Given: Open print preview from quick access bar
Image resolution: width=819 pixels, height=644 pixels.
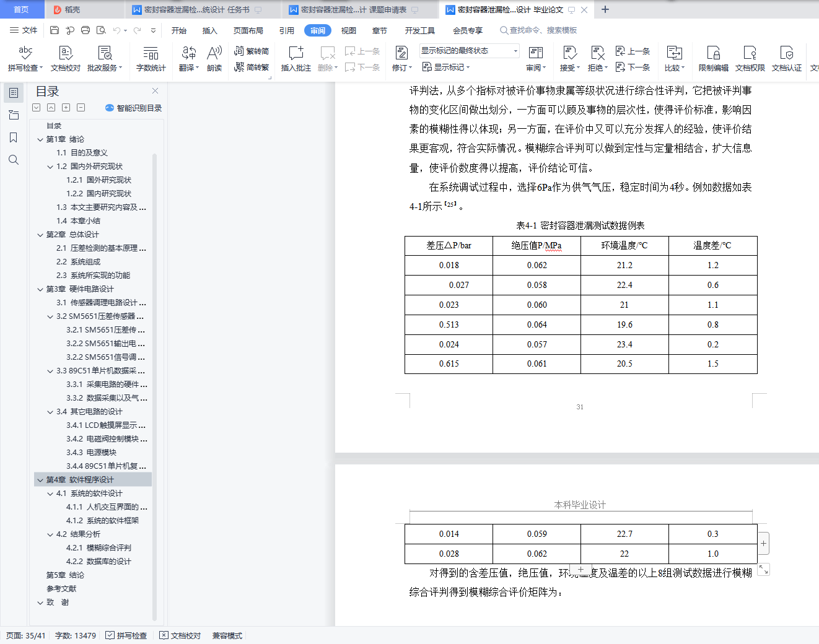Looking at the screenshot, I should tap(101, 30).
